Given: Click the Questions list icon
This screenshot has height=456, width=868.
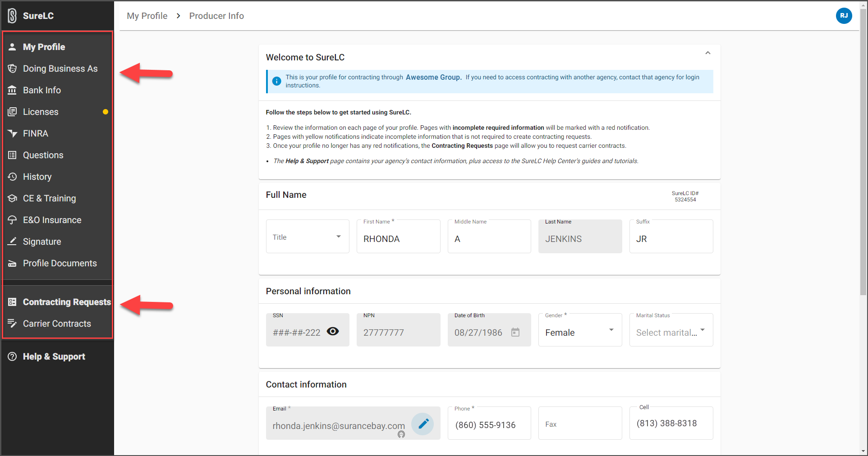Looking at the screenshot, I should [x=12, y=155].
